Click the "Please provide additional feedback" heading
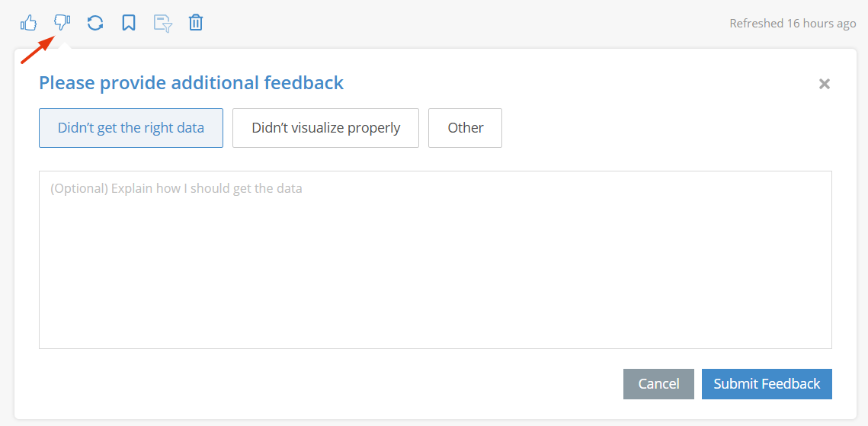 [x=191, y=83]
